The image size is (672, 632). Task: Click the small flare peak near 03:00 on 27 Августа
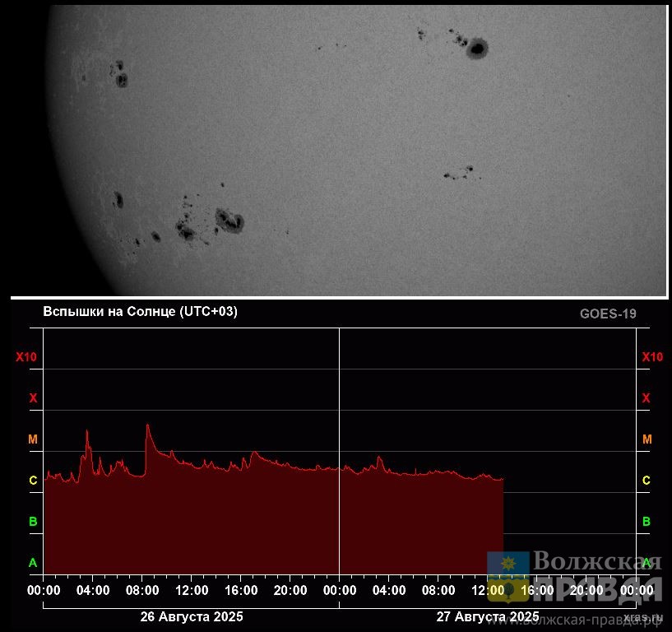[x=379, y=457]
